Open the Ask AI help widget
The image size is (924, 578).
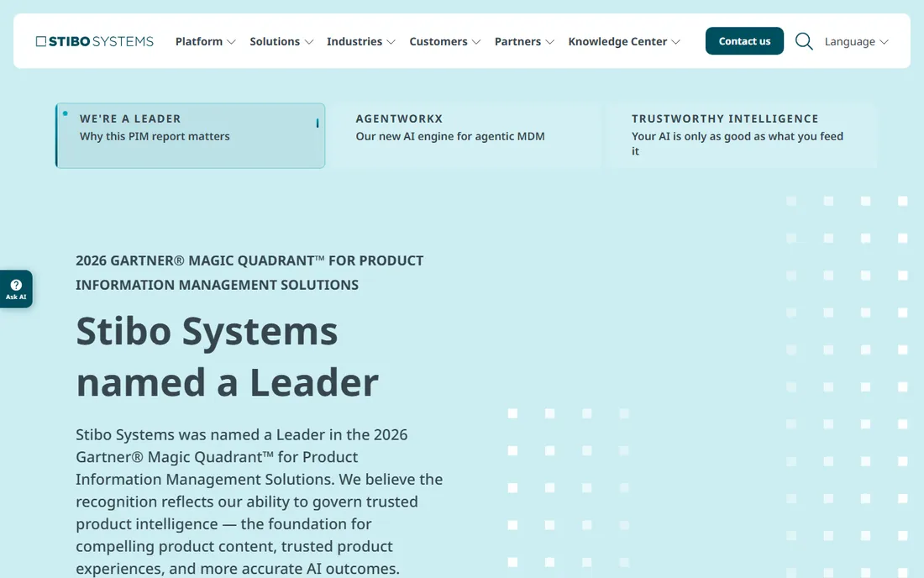click(16, 289)
